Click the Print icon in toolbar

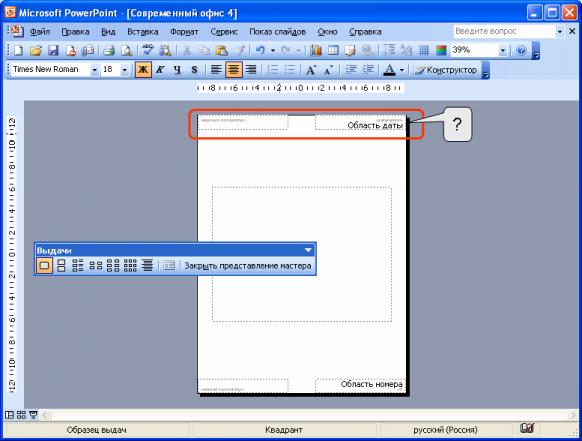click(109, 50)
